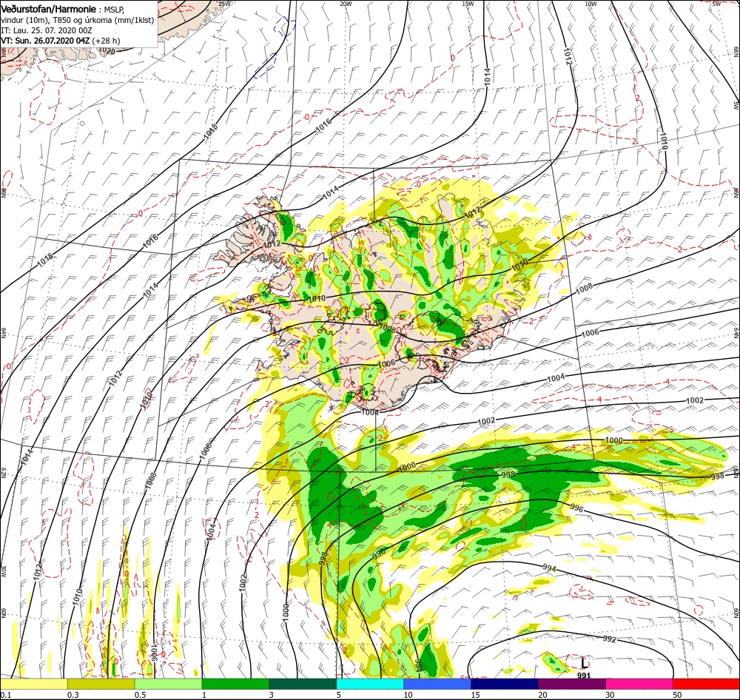
Task: Click the cyan 5 mm legend color
Action: pos(370,684)
